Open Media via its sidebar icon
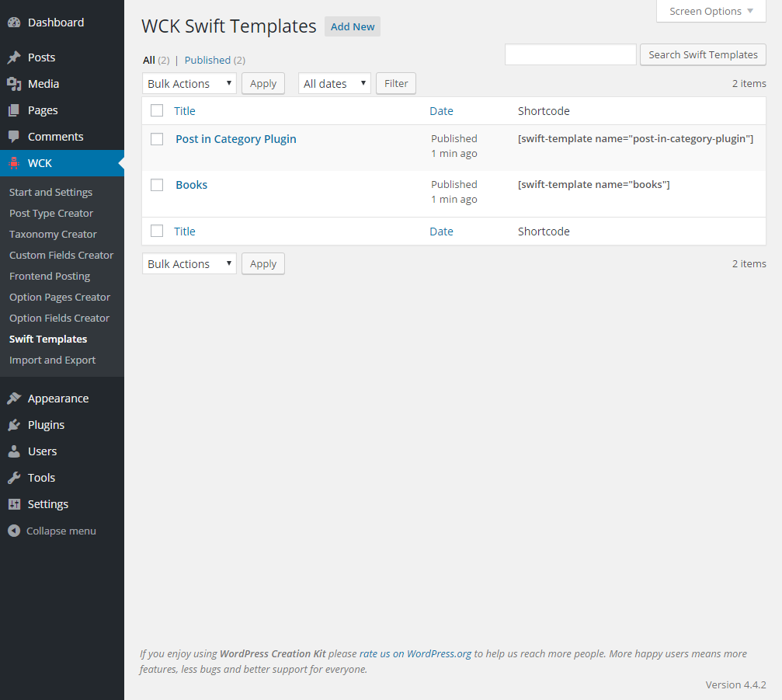Screen dimensions: 782x700 14,84
